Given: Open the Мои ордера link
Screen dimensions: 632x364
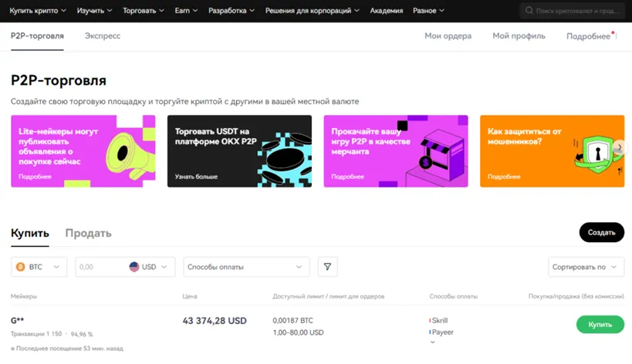Looking at the screenshot, I should tap(448, 36).
